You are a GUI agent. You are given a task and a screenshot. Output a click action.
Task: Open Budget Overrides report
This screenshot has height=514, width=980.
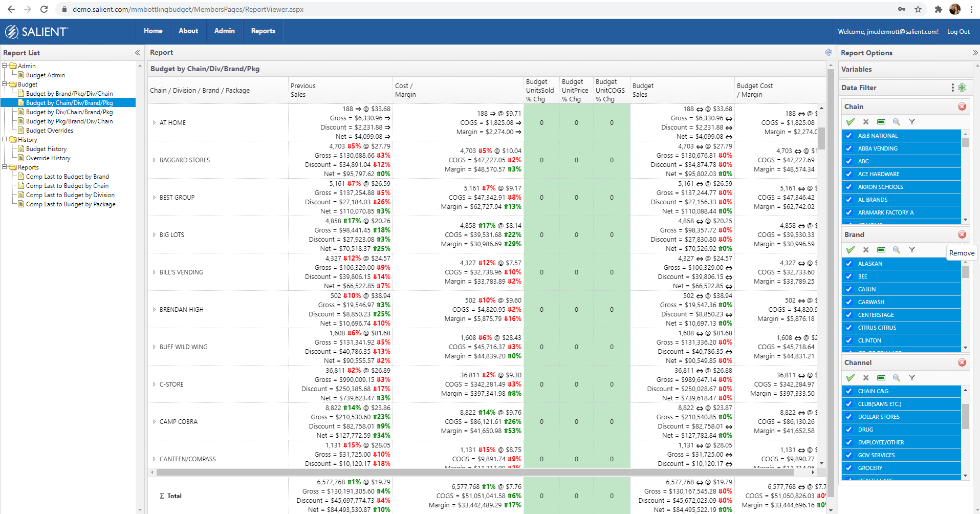(50, 131)
